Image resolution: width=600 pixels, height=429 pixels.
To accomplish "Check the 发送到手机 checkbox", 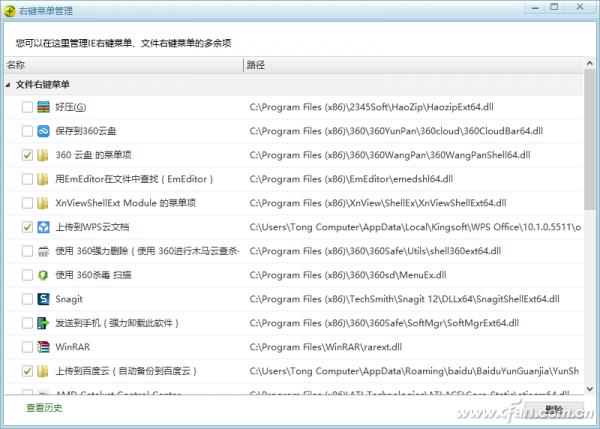I will (x=27, y=323).
